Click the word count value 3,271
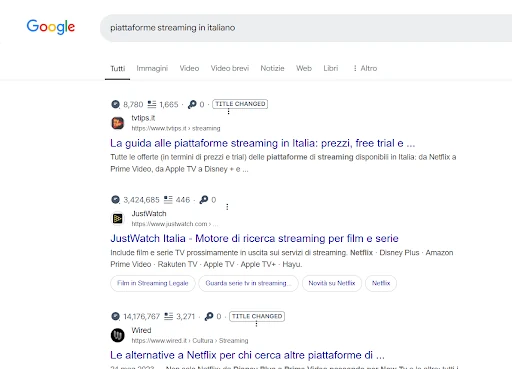 click(185, 317)
